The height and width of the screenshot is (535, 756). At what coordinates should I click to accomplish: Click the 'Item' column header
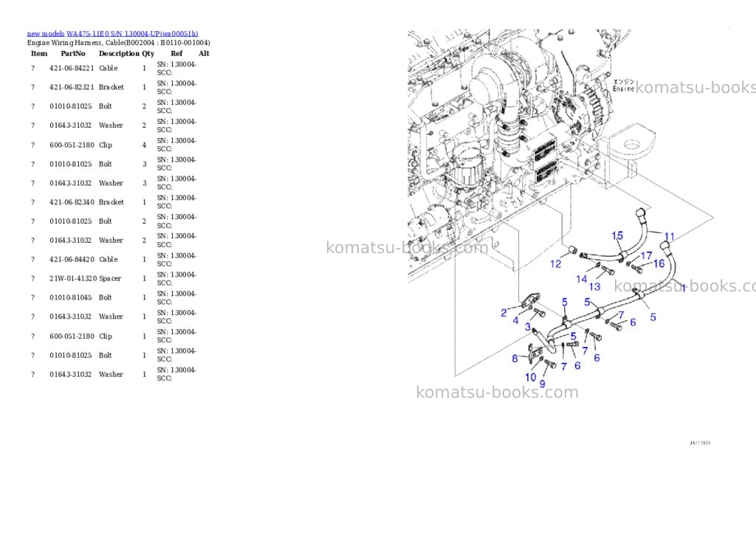(x=39, y=53)
